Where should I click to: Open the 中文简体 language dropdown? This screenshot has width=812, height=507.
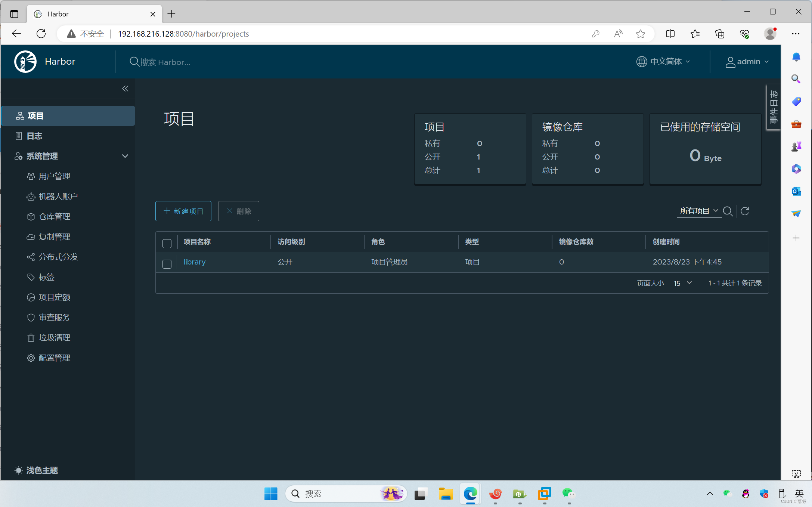664,62
